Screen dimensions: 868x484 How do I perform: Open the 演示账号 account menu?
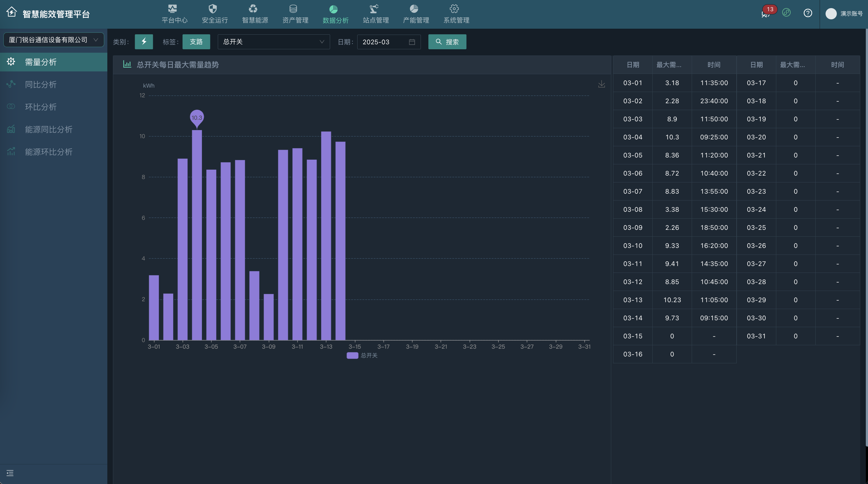pyautogui.click(x=851, y=13)
